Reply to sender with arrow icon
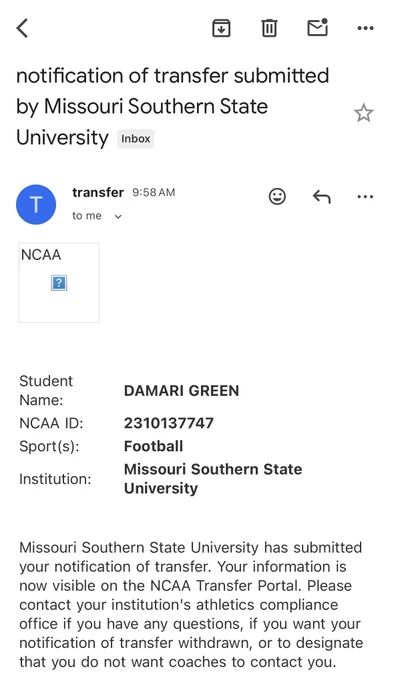Image resolution: width=394 pixels, height=680 pixels. (322, 197)
